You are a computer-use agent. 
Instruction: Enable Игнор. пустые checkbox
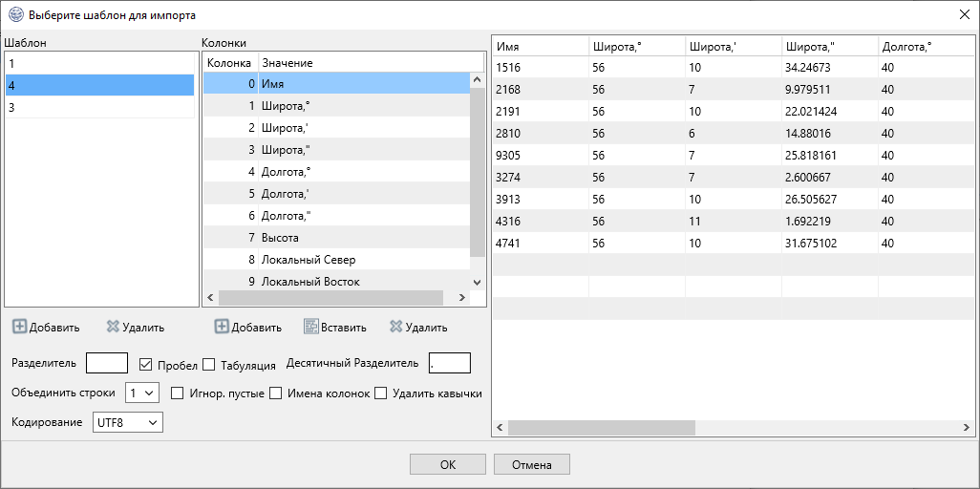[x=178, y=393]
